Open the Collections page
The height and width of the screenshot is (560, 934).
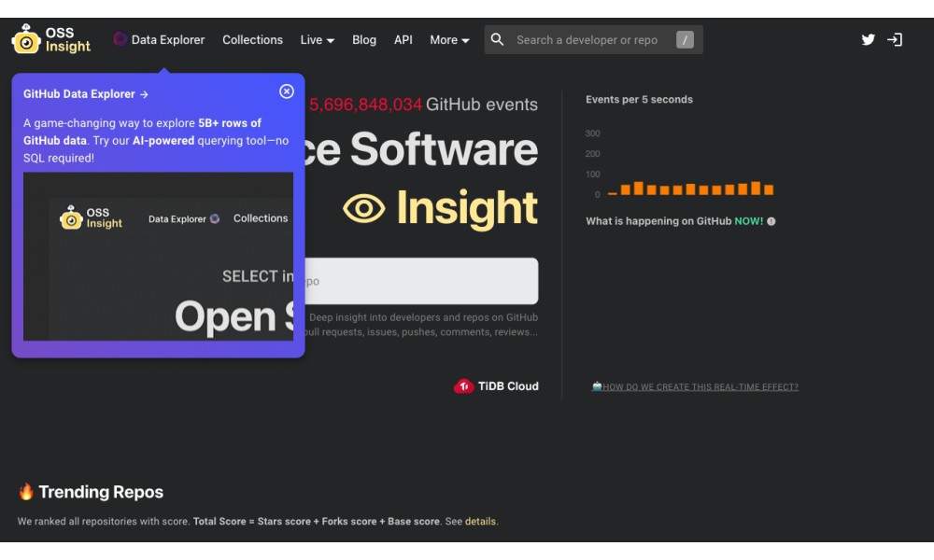point(252,40)
